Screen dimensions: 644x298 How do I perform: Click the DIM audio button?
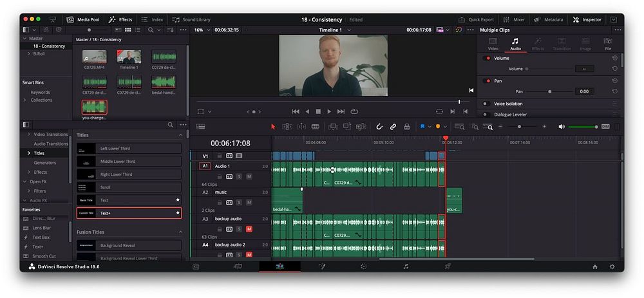click(605, 127)
